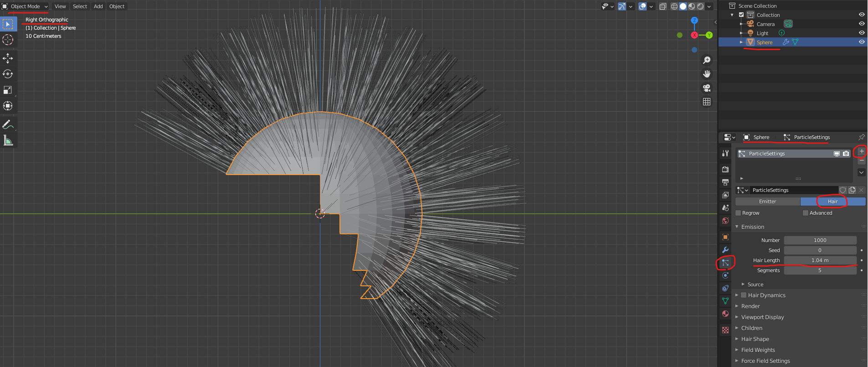The image size is (868, 367).
Task: Open the Add menu
Action: [98, 6]
